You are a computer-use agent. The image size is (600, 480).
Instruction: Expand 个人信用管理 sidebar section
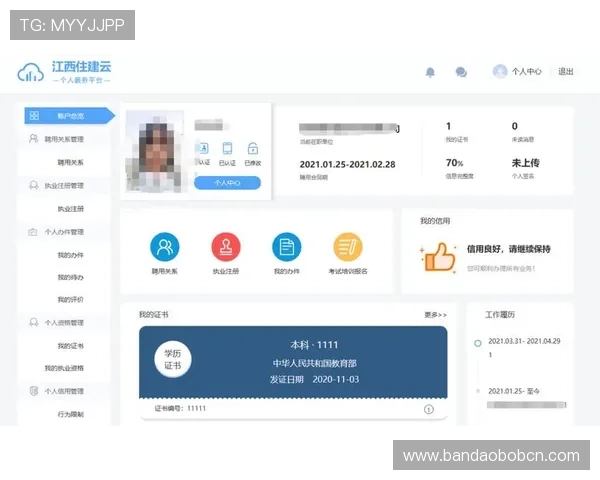pos(64,391)
